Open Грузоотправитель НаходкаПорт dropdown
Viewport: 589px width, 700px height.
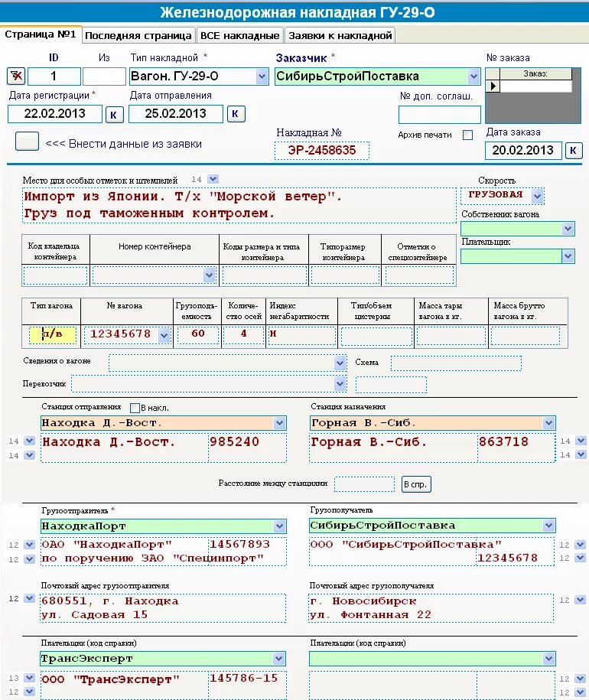279,526
